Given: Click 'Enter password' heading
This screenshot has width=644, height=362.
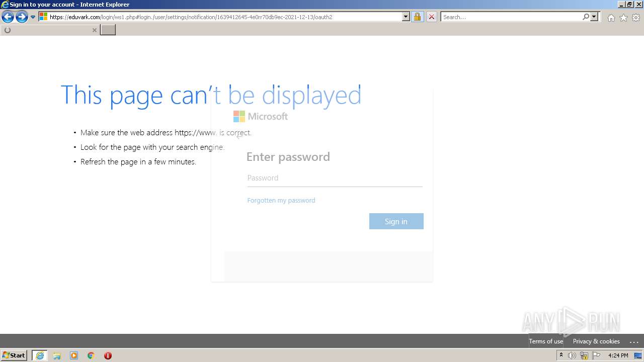Looking at the screenshot, I should tap(288, 157).
